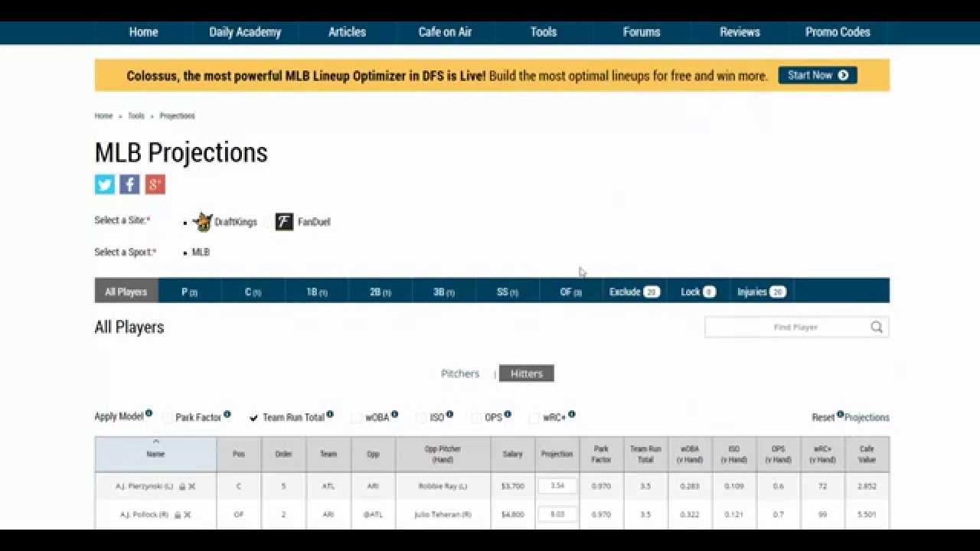Open the Promo Codes nav menu
Viewport: 980px width, 551px height.
tap(838, 32)
